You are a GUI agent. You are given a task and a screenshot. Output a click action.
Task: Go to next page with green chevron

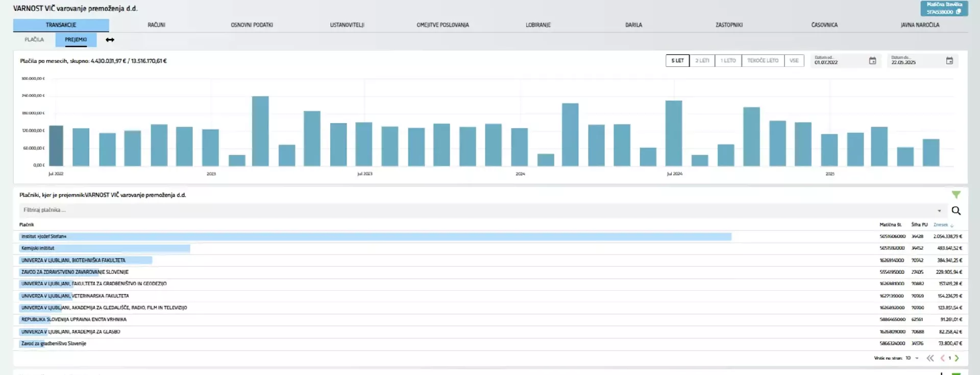tap(957, 358)
